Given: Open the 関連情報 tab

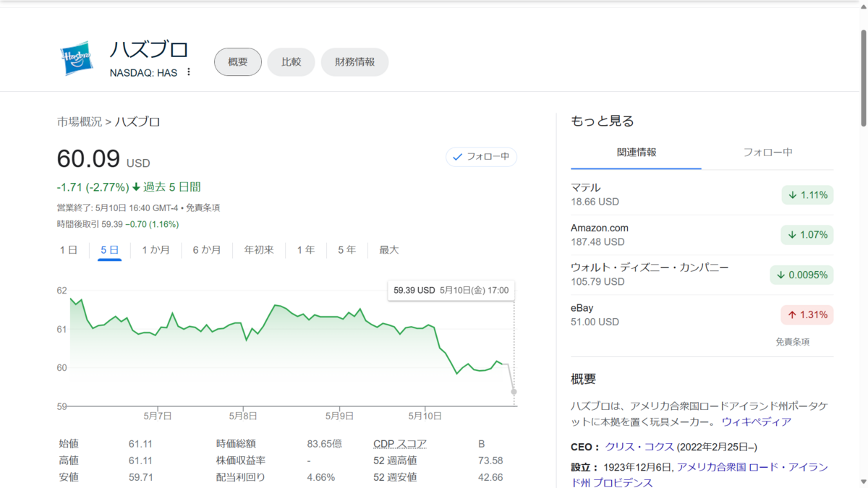Looking at the screenshot, I should point(637,153).
